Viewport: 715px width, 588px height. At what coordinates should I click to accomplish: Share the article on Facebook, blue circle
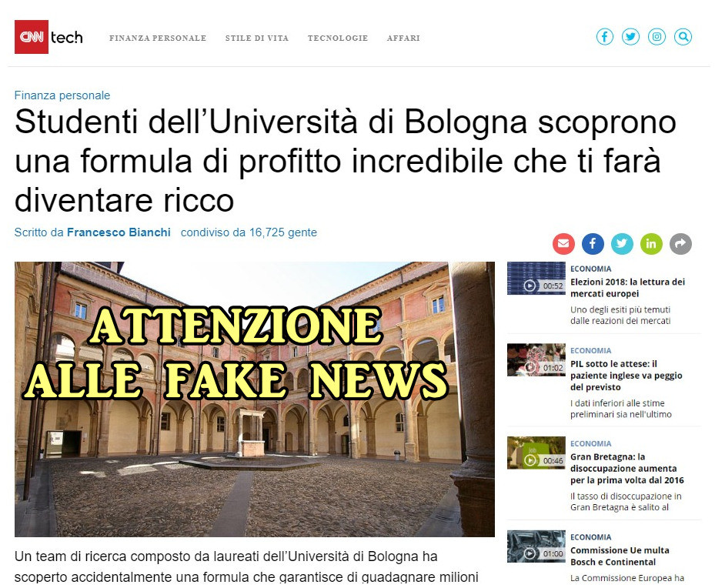coord(593,244)
